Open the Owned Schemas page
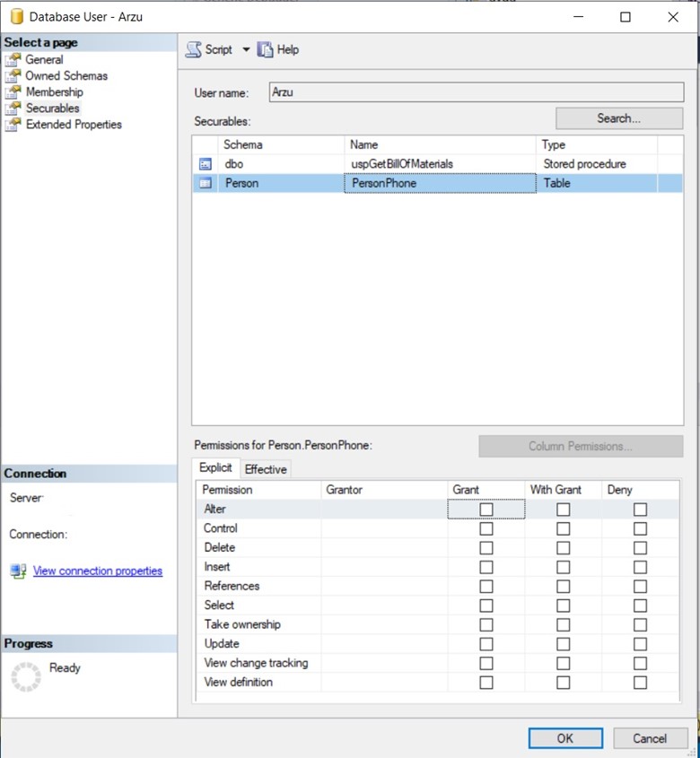The height and width of the screenshot is (758, 700). coord(66,76)
